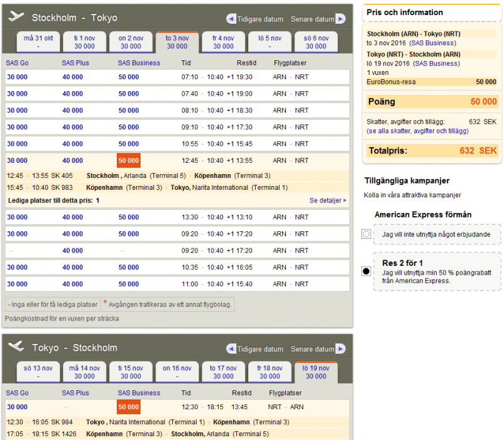The height and width of the screenshot is (440, 504).
Task: Select the 'Res 2 för 1' radio button
Action: click(x=366, y=272)
